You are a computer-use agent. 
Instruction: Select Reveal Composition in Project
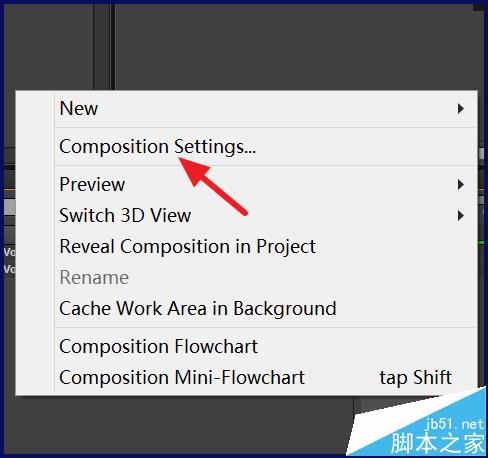tap(266, 247)
